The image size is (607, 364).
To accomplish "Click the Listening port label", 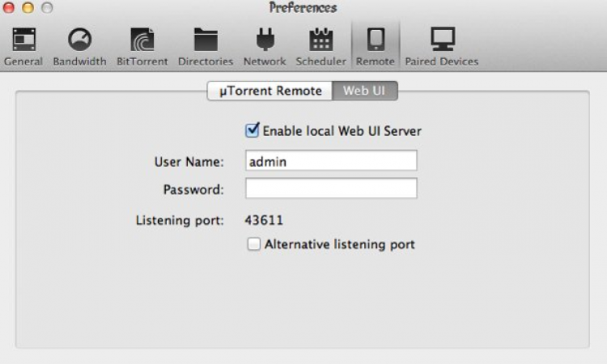I will point(180,221).
